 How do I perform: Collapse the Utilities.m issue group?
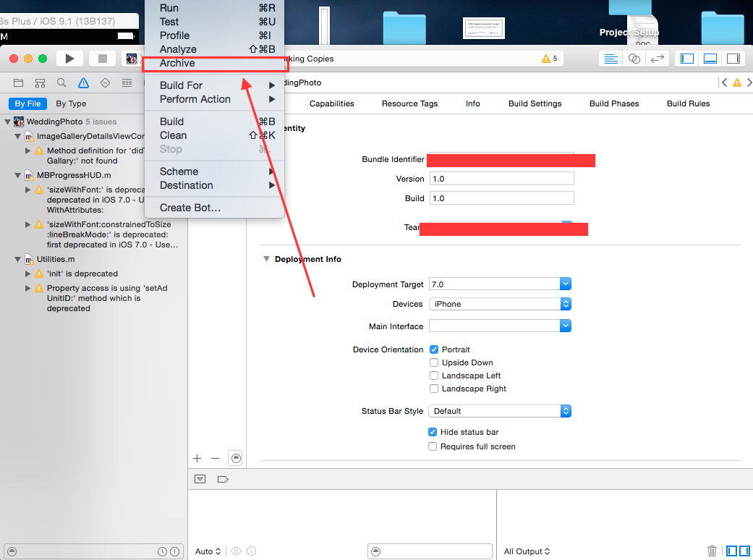tap(17, 259)
